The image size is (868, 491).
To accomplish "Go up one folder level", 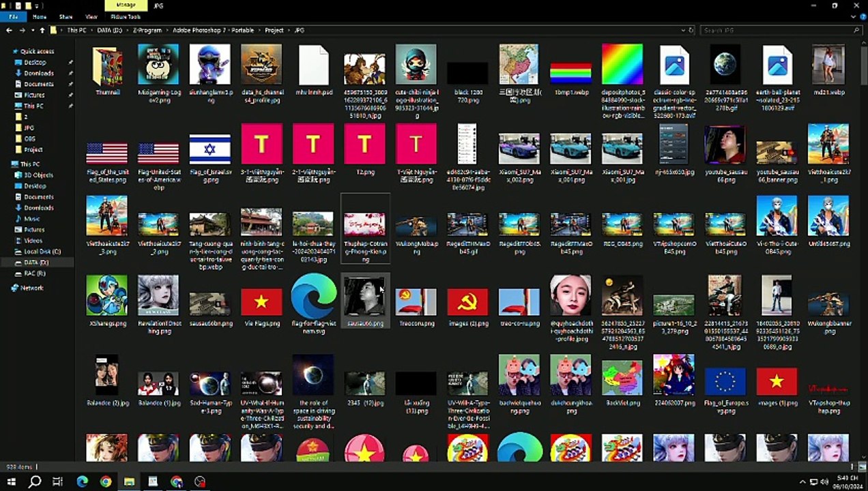I will point(42,30).
